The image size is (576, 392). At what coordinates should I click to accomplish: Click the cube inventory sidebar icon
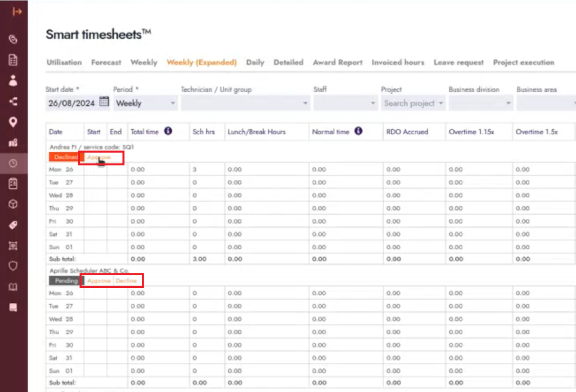coord(13,204)
